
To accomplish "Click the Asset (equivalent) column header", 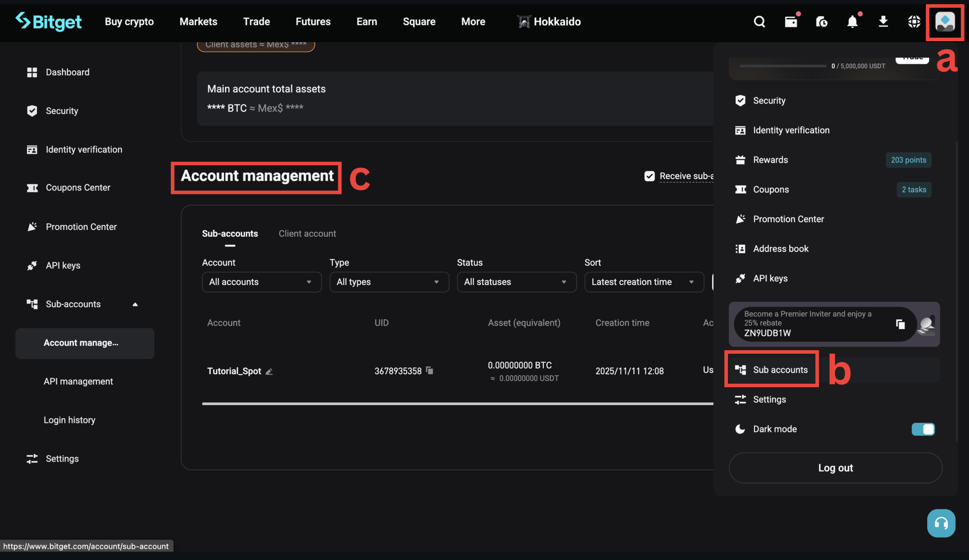I will tap(524, 323).
